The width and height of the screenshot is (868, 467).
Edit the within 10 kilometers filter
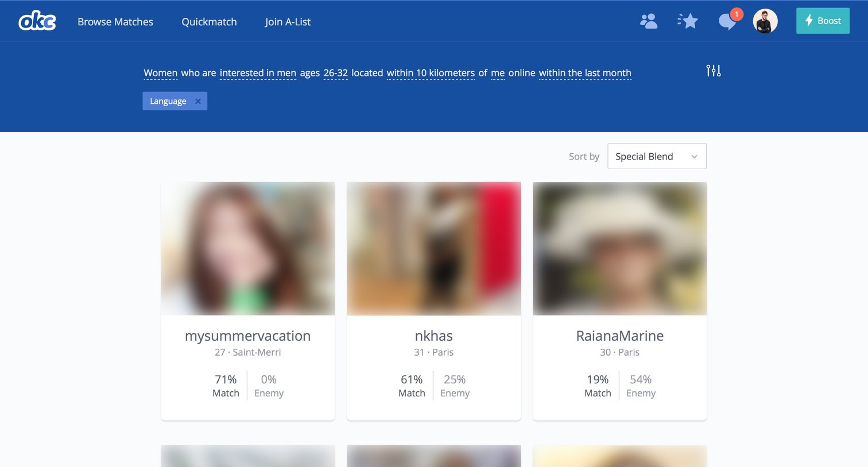tap(431, 73)
